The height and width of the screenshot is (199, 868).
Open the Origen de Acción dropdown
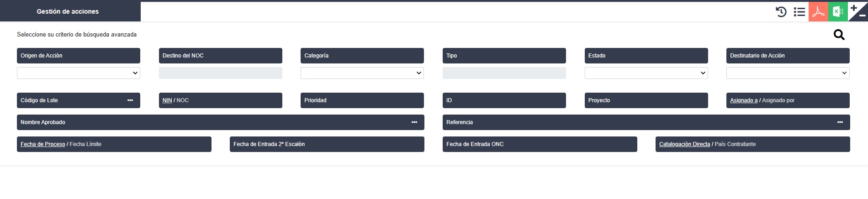[79, 73]
